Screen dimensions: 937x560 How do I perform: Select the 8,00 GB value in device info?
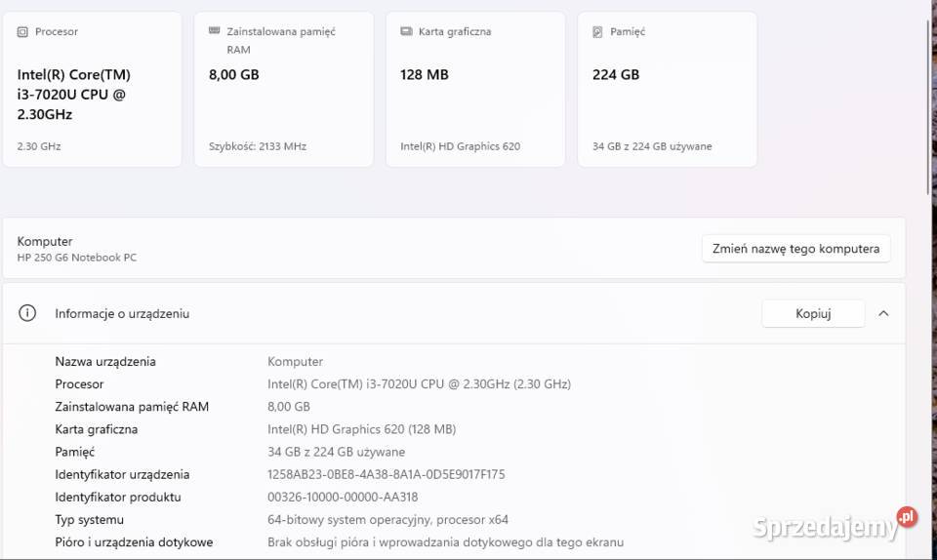[289, 407]
